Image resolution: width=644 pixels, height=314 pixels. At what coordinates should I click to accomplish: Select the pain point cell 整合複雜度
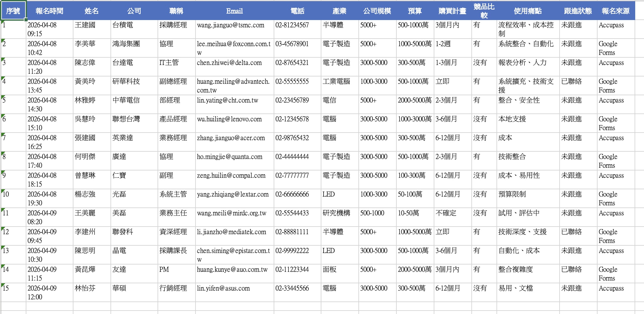tap(528, 274)
